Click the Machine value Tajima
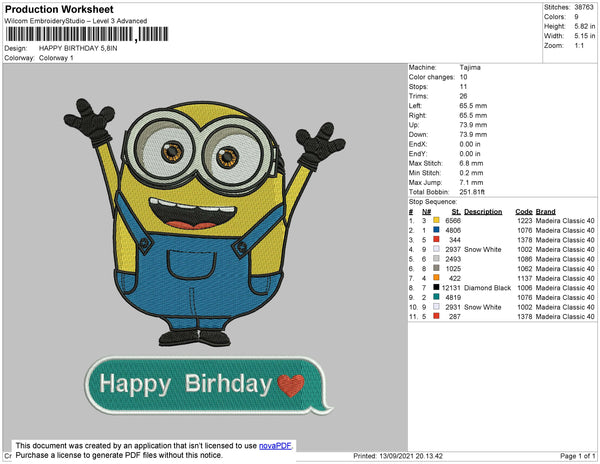This screenshot has height=464, width=600. [x=469, y=67]
